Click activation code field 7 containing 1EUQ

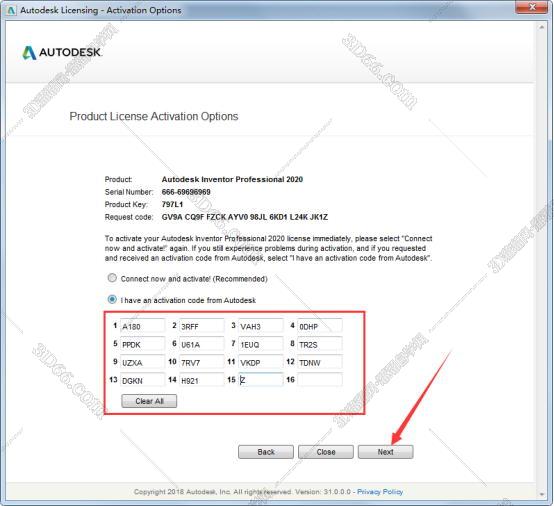[x=261, y=344]
